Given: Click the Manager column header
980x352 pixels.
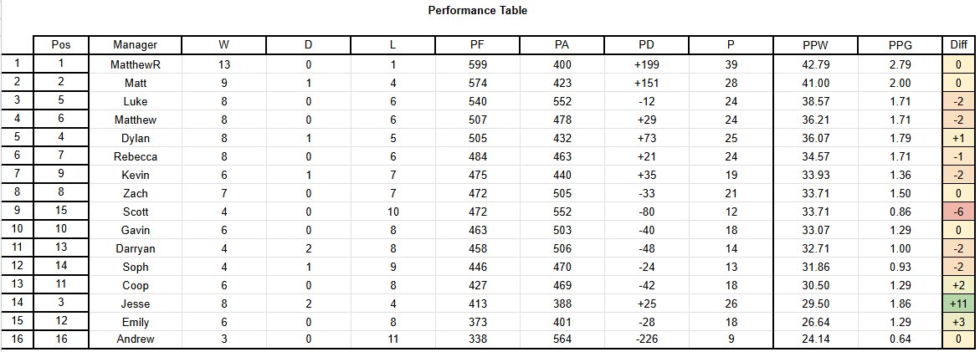Looking at the screenshot, I should click(x=135, y=45).
